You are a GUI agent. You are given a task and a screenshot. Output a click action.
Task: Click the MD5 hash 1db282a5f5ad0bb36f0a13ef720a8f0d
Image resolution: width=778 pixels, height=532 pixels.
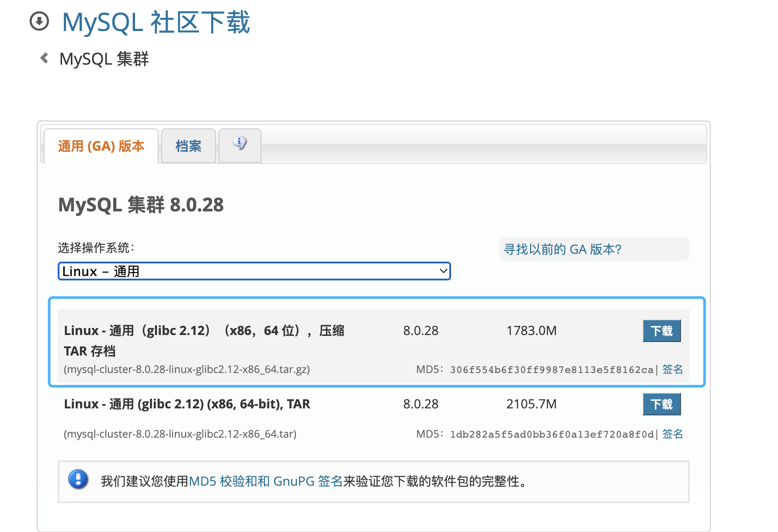coord(552,435)
